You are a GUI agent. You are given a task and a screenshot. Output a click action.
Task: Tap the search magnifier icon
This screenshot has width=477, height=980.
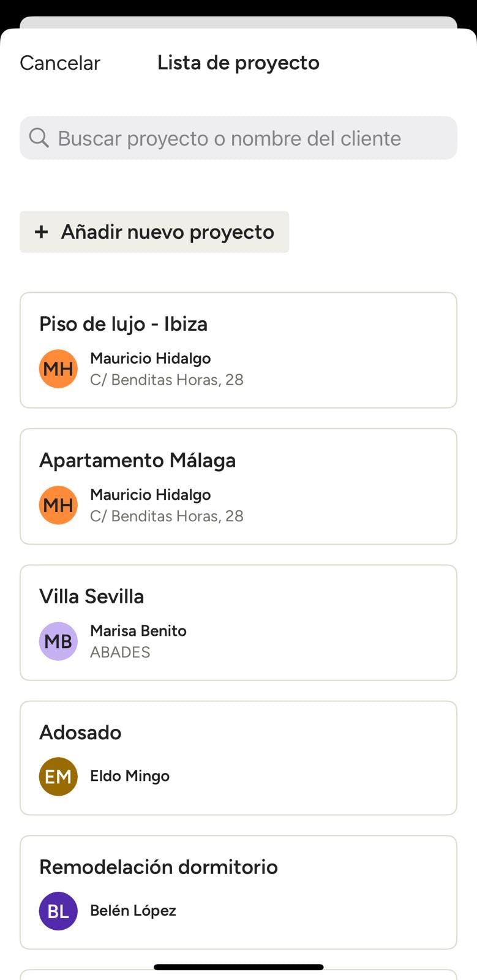pos(39,138)
